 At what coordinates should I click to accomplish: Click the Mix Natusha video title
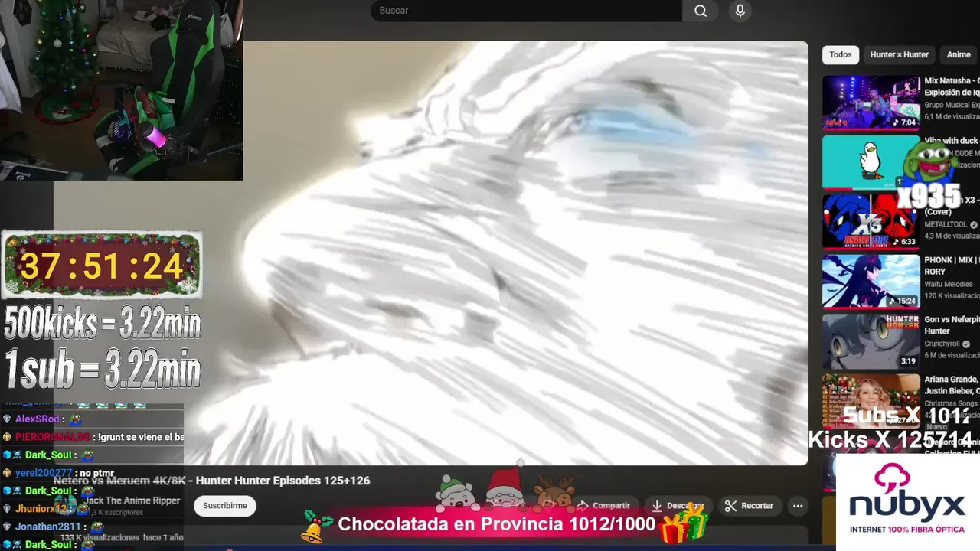(952, 86)
